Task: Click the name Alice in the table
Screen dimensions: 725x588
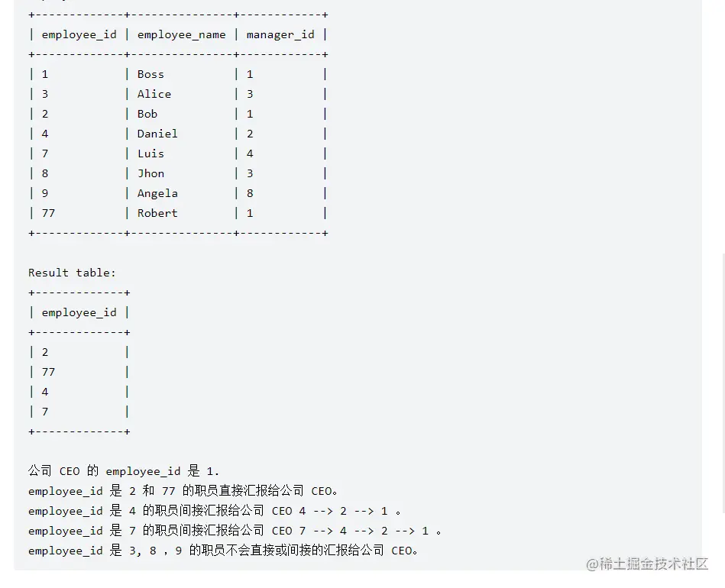Action: [154, 94]
